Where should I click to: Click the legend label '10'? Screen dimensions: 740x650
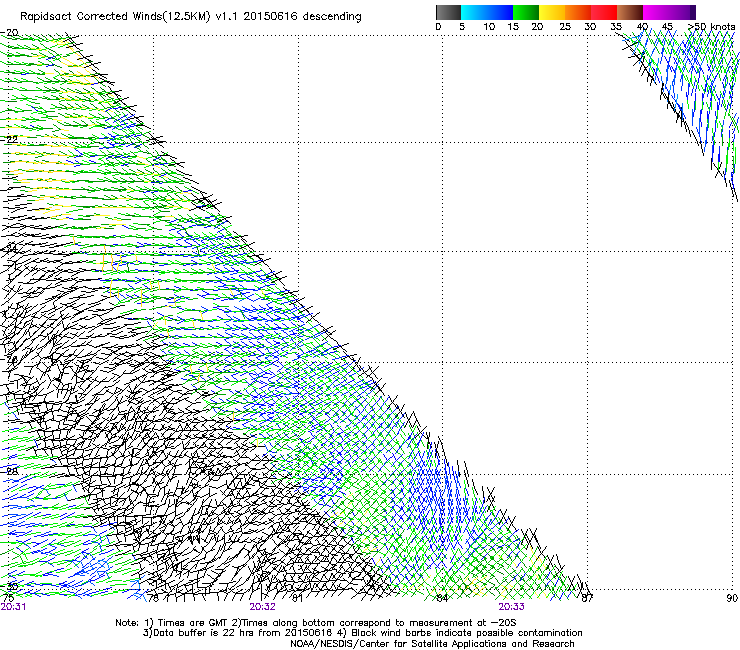(x=489, y=27)
